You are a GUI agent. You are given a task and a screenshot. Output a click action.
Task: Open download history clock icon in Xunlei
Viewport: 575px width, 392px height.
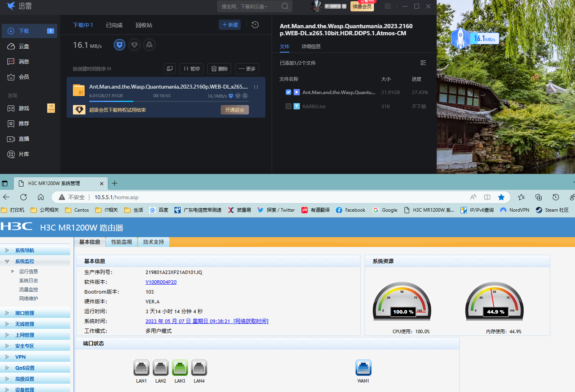[255, 25]
